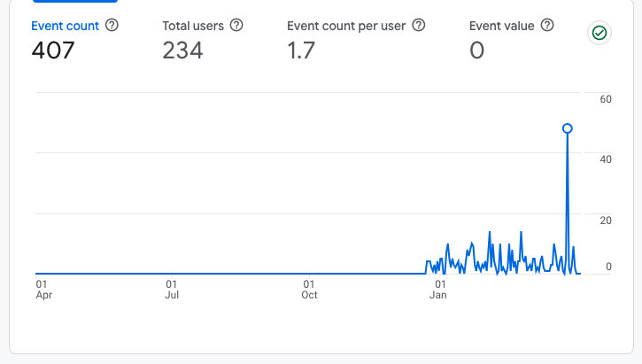Click the 40 y-axis label
This screenshot has height=364, width=642.
point(606,159)
